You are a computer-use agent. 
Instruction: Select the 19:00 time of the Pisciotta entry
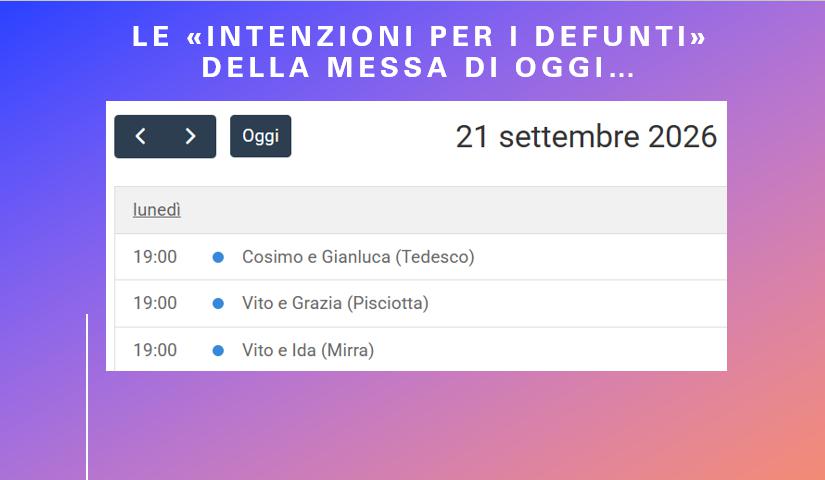[x=155, y=303]
